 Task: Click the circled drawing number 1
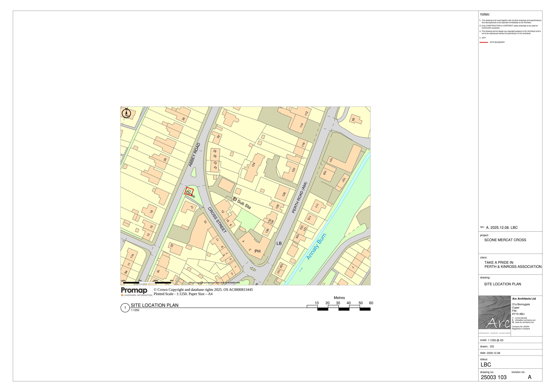pos(125,308)
